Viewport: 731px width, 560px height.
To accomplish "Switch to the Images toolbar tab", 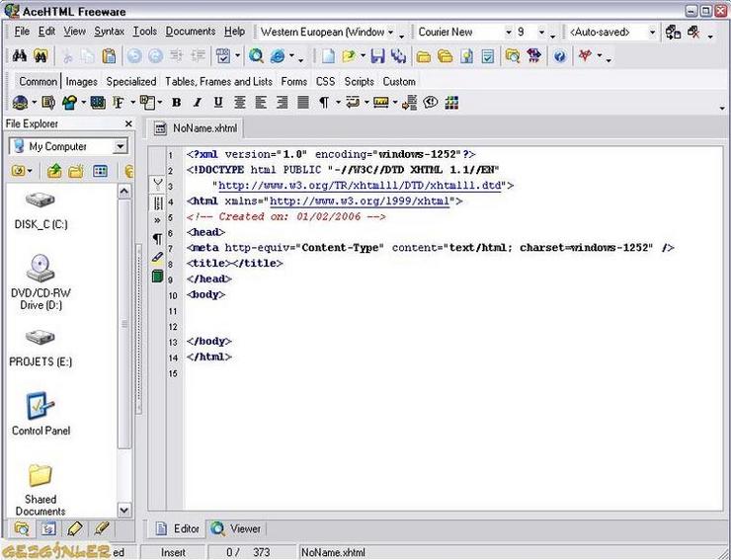I will pyautogui.click(x=82, y=82).
